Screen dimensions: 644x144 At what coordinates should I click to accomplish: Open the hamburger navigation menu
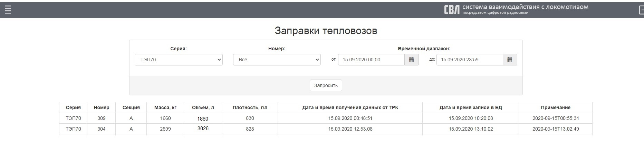coord(8,10)
